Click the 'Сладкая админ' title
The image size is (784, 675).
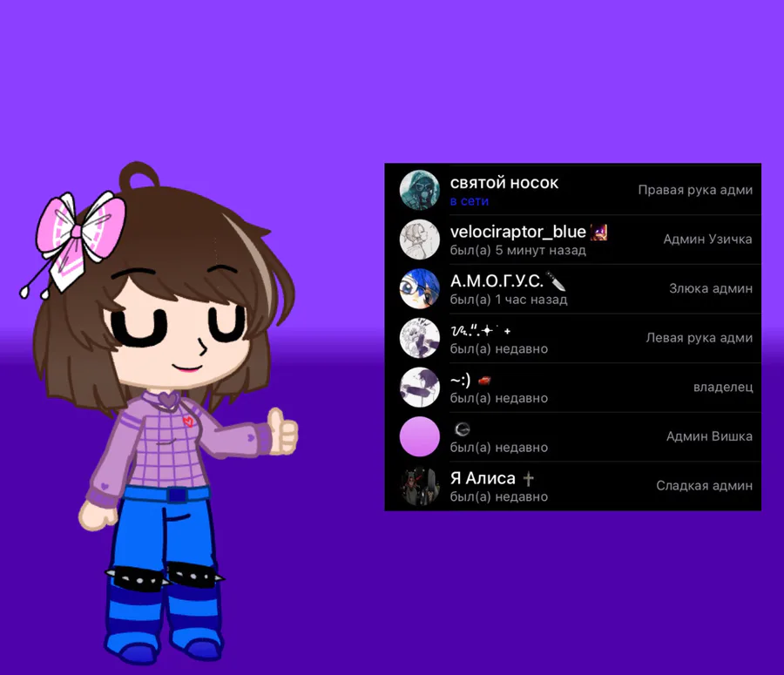coord(704,485)
